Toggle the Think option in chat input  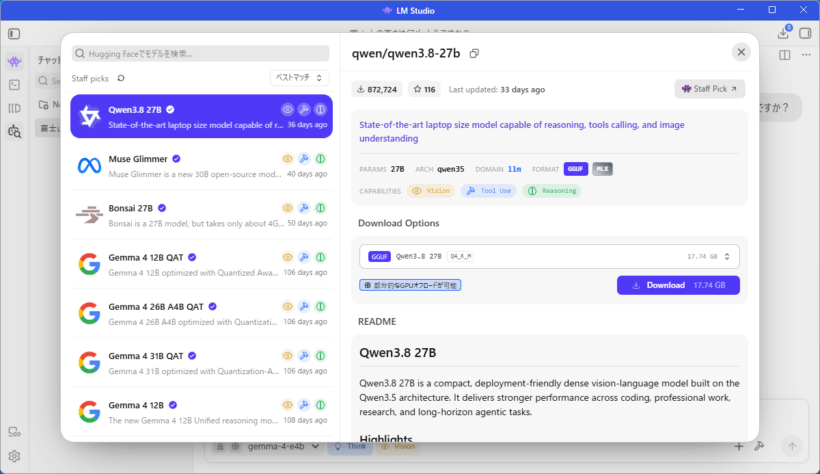(350, 446)
